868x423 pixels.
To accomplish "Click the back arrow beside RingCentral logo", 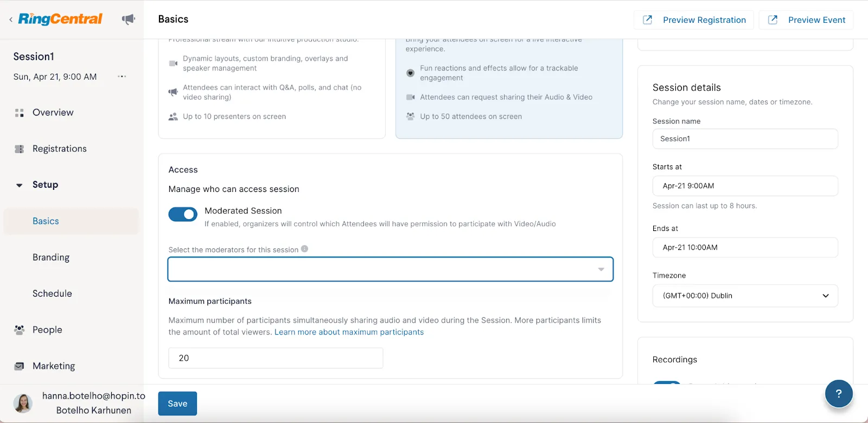I will (x=11, y=20).
